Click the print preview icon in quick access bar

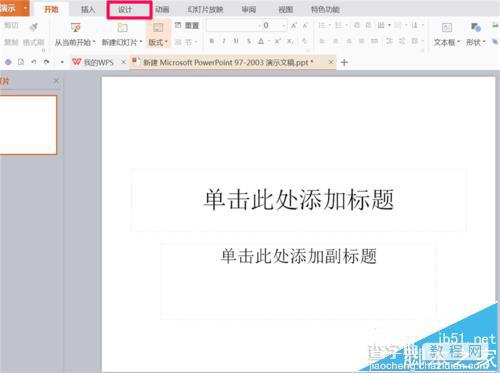(21, 62)
